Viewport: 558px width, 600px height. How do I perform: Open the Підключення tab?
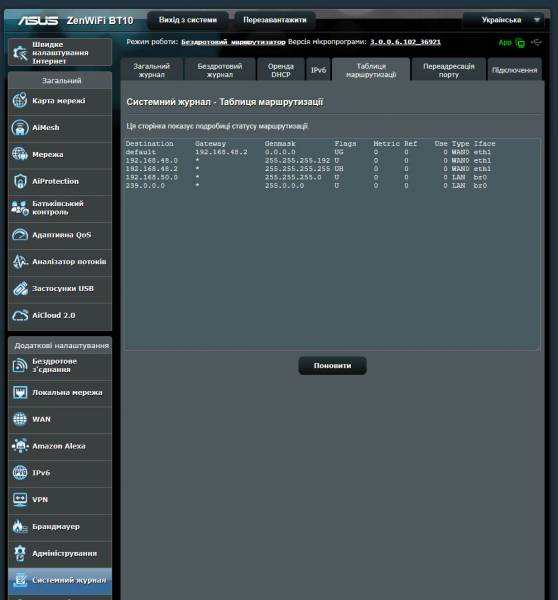click(x=514, y=70)
